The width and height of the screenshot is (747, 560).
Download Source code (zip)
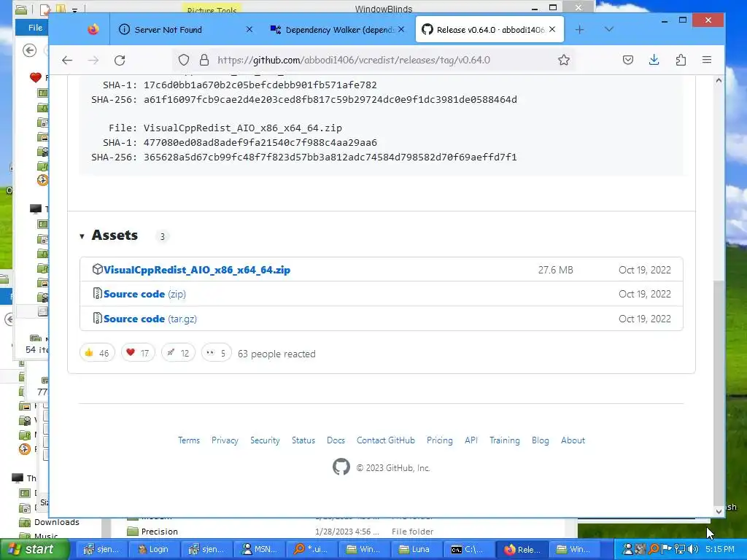(x=145, y=295)
